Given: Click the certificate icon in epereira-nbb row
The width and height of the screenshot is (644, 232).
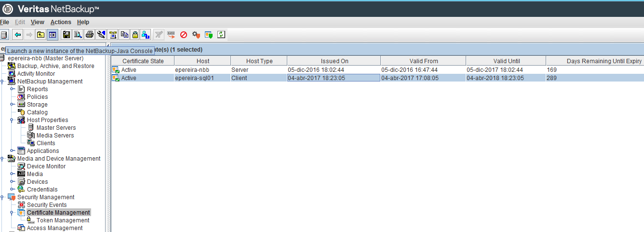Looking at the screenshot, I should point(116,70).
